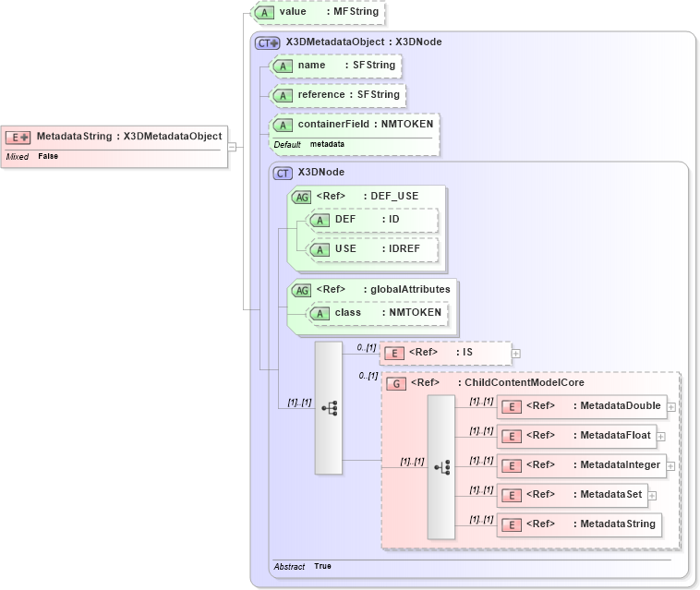The image size is (700, 590).
Task: Expand the MetadataDouble reference
Action: point(671,407)
